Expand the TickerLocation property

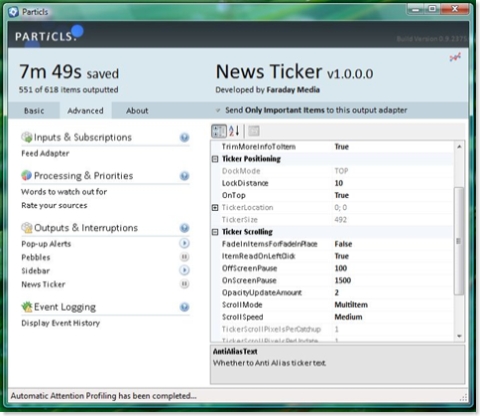[x=215, y=208]
